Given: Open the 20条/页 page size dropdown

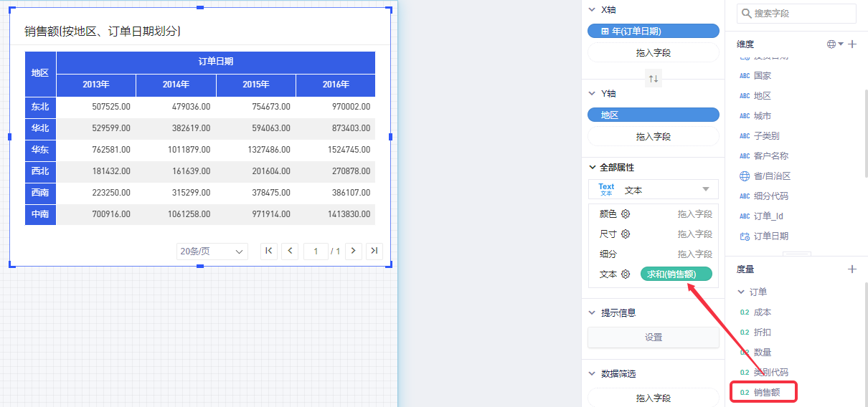Looking at the screenshot, I should [212, 252].
